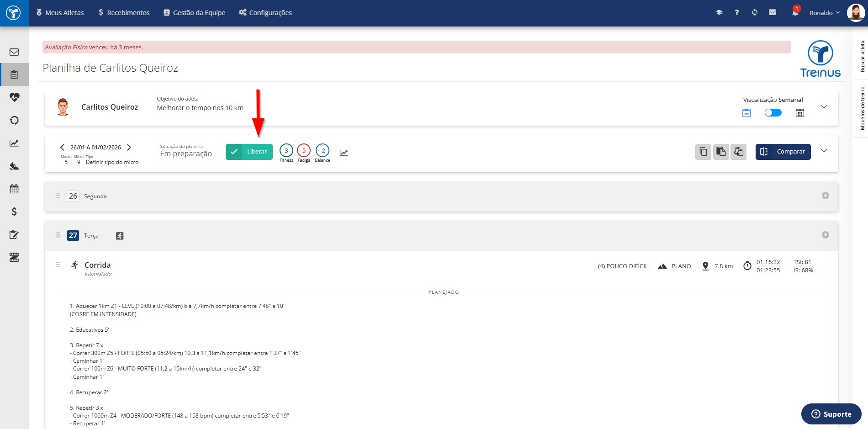Viewport: 868px width, 429px height.
Task: Expand the planilha toolbar chevron
Action: coord(824,151)
